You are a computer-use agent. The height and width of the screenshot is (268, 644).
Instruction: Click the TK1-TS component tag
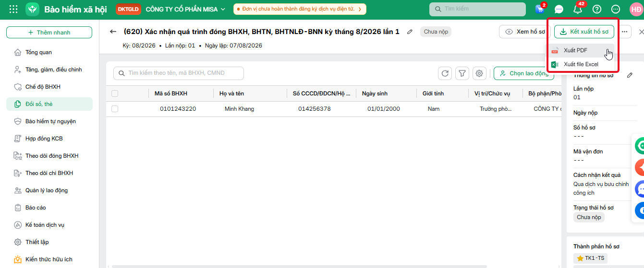590,258
